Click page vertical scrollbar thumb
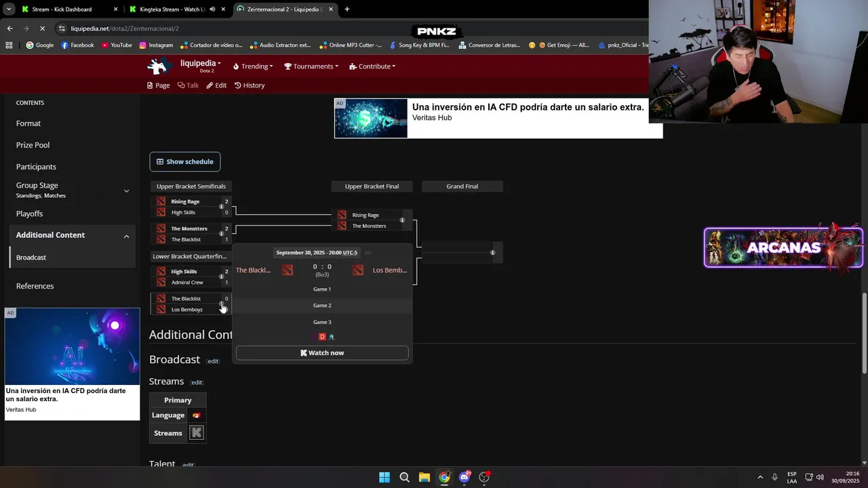Image resolution: width=868 pixels, height=488 pixels. click(864, 332)
